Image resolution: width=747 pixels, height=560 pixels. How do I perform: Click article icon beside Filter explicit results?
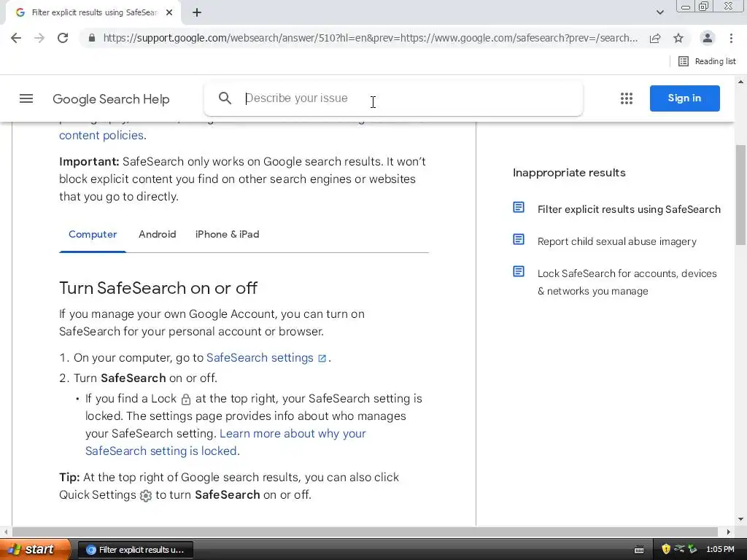pyautogui.click(x=519, y=207)
